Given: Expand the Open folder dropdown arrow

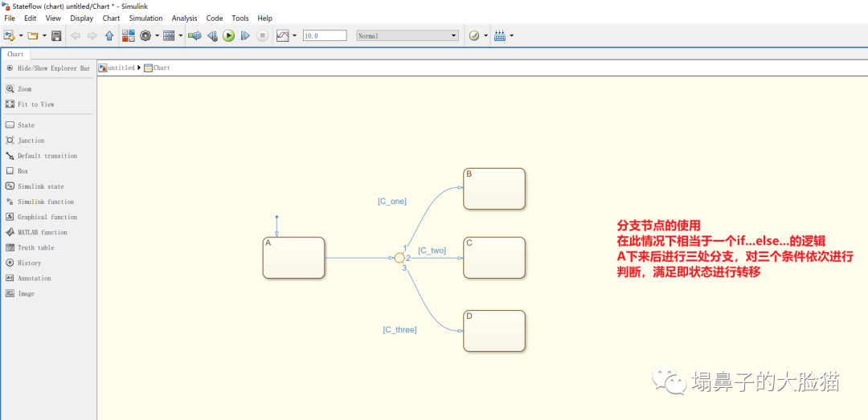Looking at the screenshot, I should coord(44,36).
